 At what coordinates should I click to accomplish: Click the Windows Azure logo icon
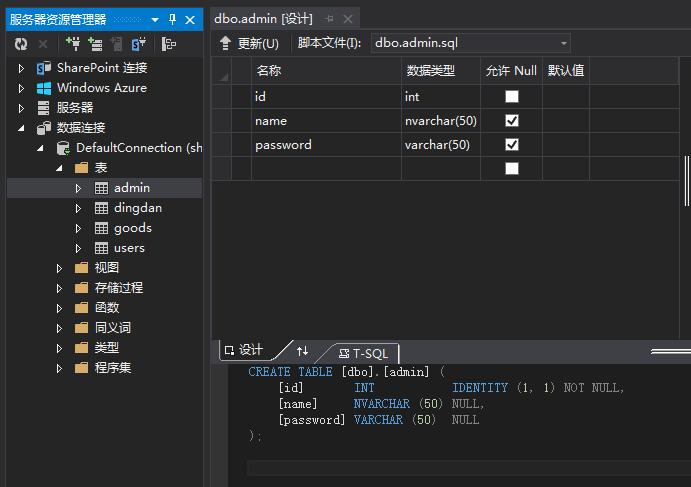tap(44, 88)
